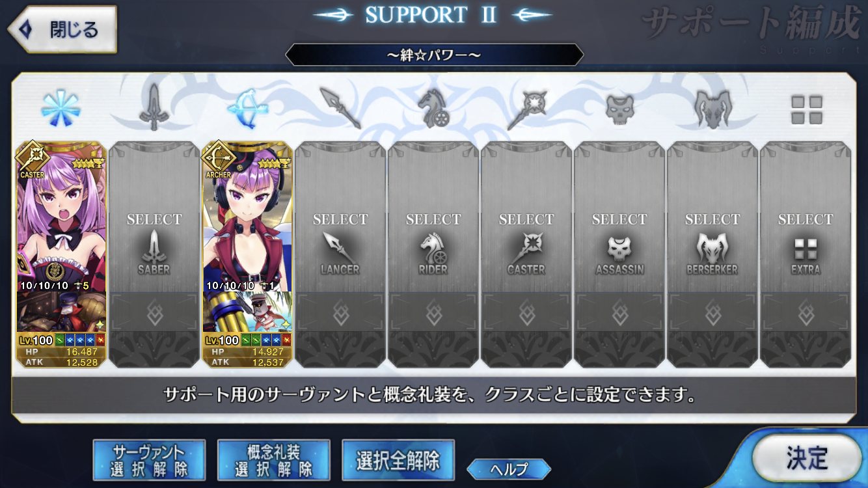Open the ヘルプ help button
The image size is (868, 488).
[509, 468]
